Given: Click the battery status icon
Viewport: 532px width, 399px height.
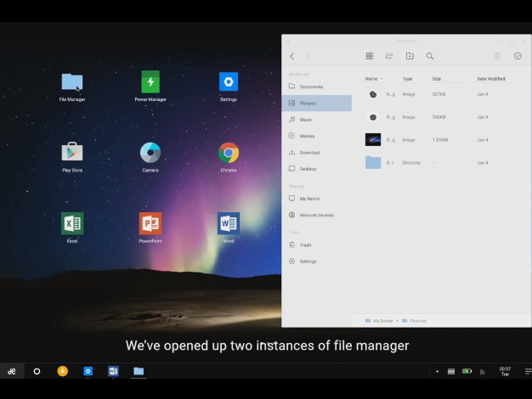Looking at the screenshot, I should (467, 371).
